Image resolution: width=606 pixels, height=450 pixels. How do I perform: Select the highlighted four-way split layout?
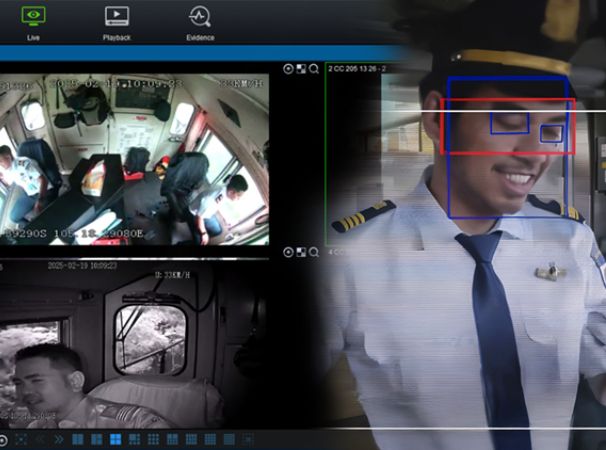(115, 439)
